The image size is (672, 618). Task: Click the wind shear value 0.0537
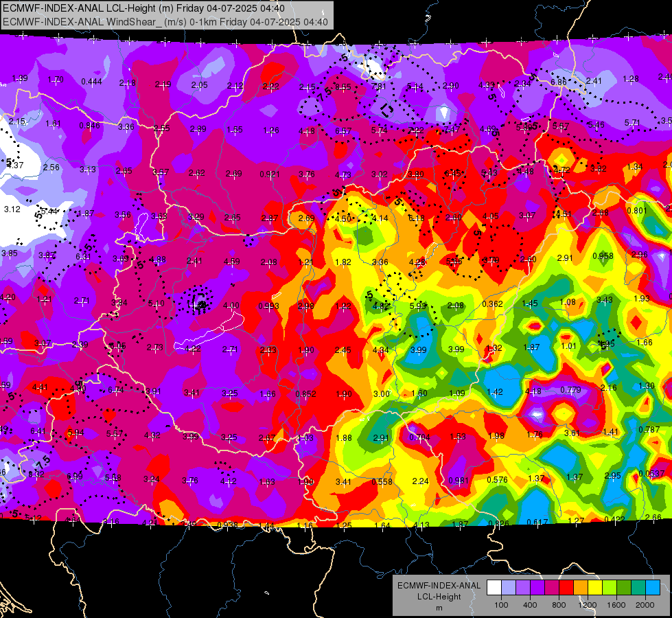click(x=651, y=473)
